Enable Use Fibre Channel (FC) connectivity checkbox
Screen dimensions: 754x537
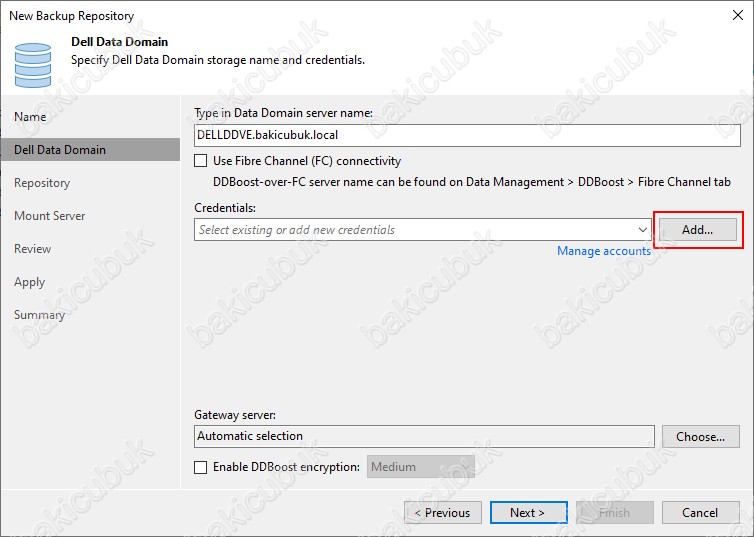pyautogui.click(x=201, y=161)
